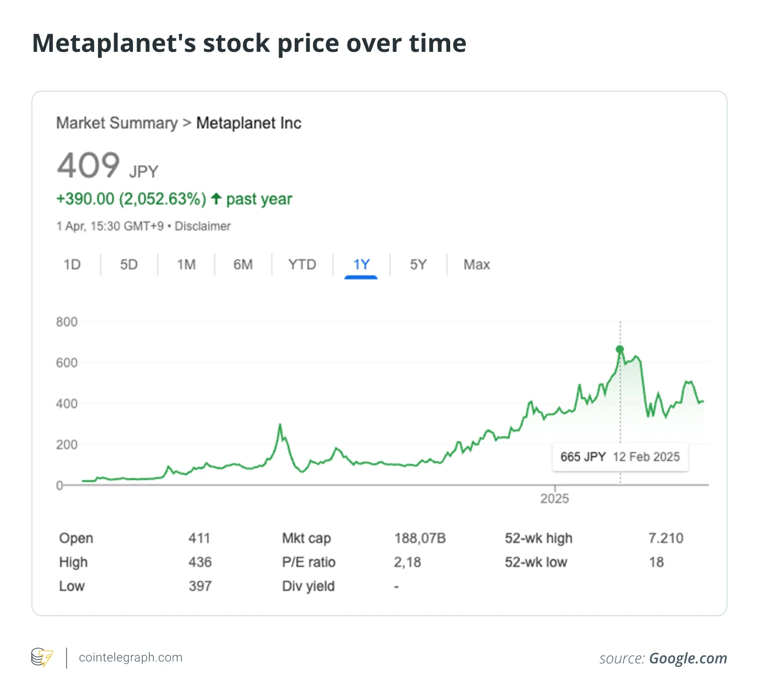The width and height of the screenshot is (759, 700).
Task: Select the 6M time range
Action: point(243,264)
